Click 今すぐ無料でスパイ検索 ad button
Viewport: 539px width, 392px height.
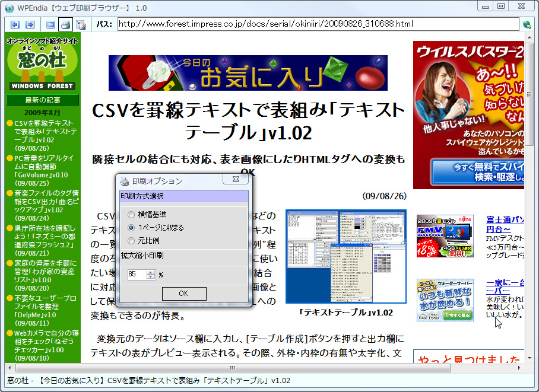click(x=478, y=172)
